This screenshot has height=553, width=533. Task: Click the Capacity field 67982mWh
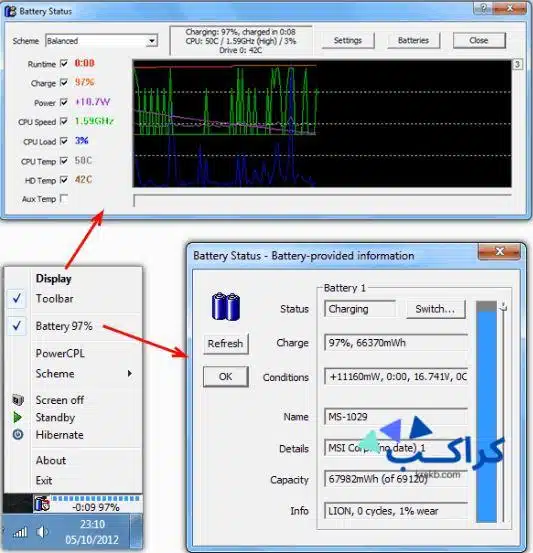point(395,479)
